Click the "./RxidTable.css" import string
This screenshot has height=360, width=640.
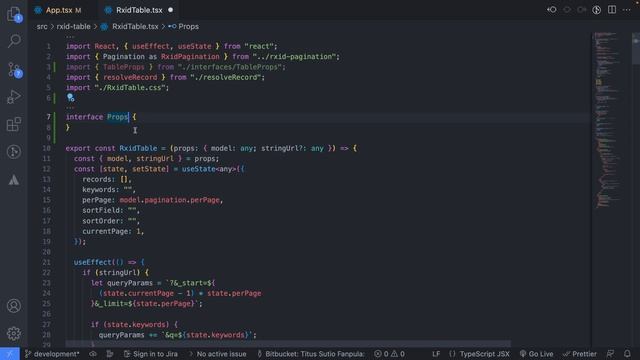point(130,88)
